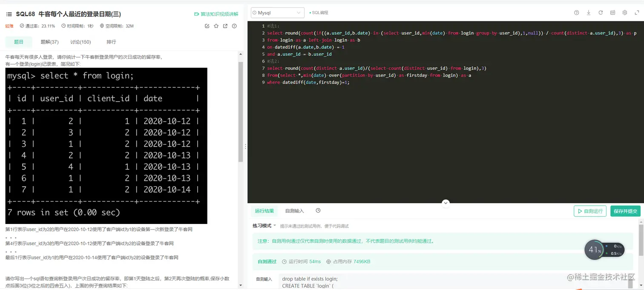
Task: Expand the 练习模式 dropdown
Action: [x=264, y=226]
